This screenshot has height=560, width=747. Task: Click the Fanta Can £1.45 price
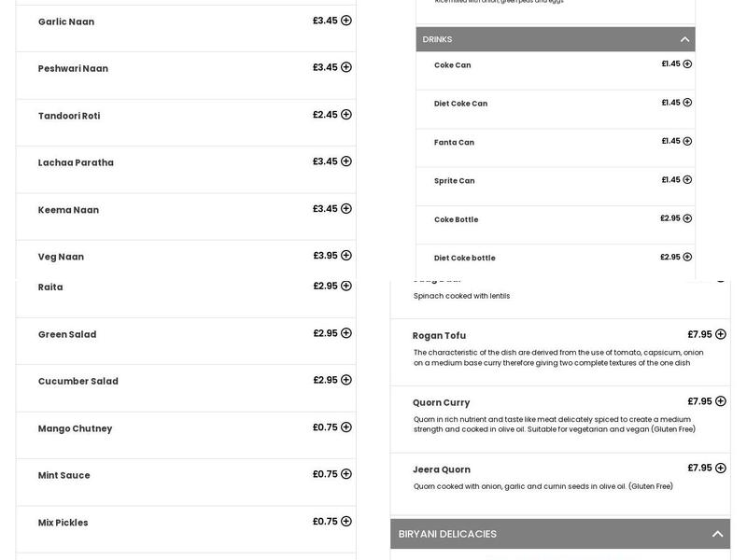click(x=670, y=142)
